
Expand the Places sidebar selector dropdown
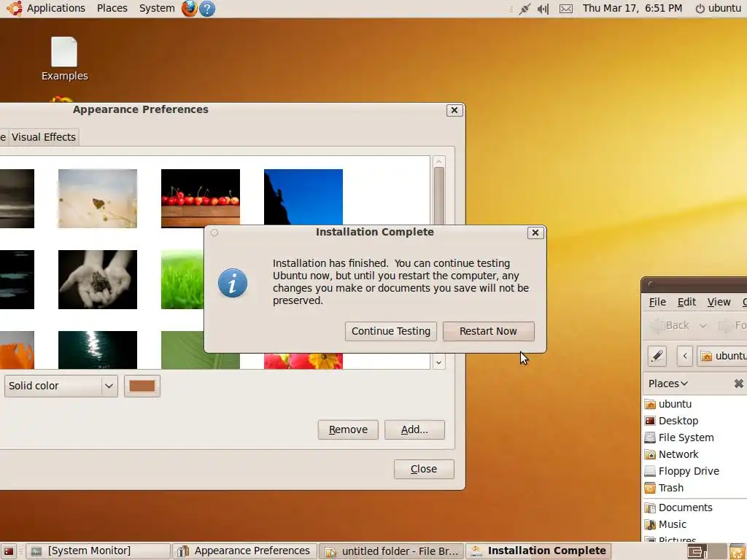click(x=668, y=384)
